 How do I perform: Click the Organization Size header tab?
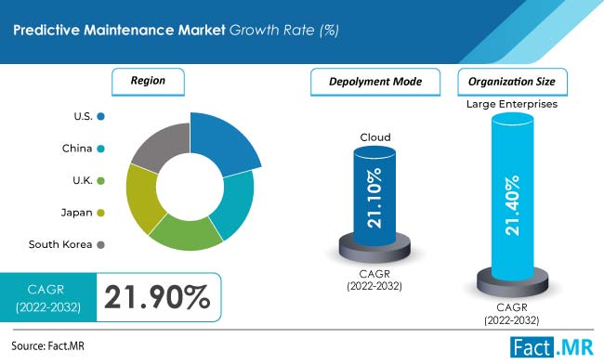click(x=512, y=82)
